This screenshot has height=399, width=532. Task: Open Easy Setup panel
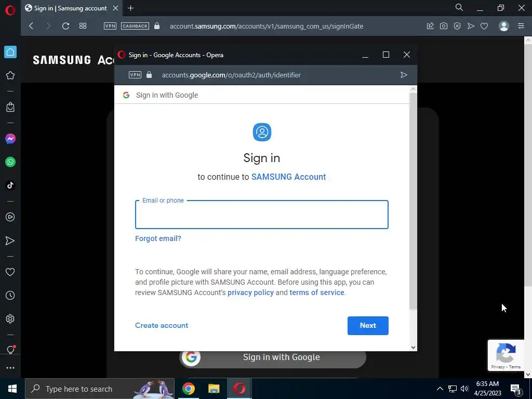521,26
